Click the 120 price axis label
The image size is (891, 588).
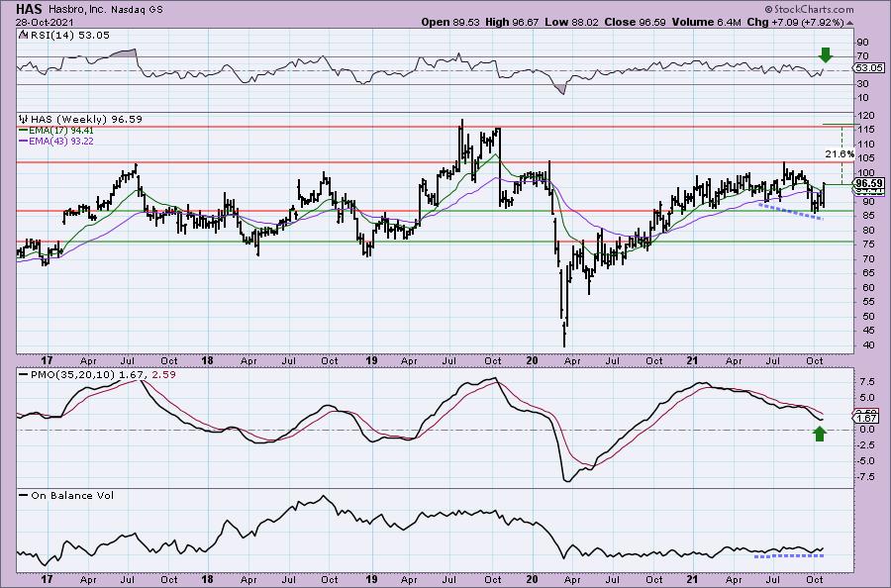(866, 116)
